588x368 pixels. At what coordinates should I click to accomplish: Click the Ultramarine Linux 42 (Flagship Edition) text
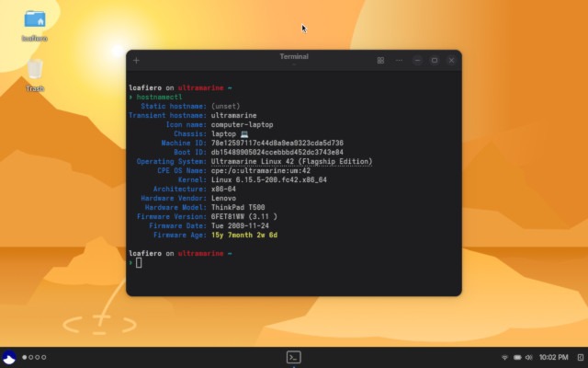[291, 162]
